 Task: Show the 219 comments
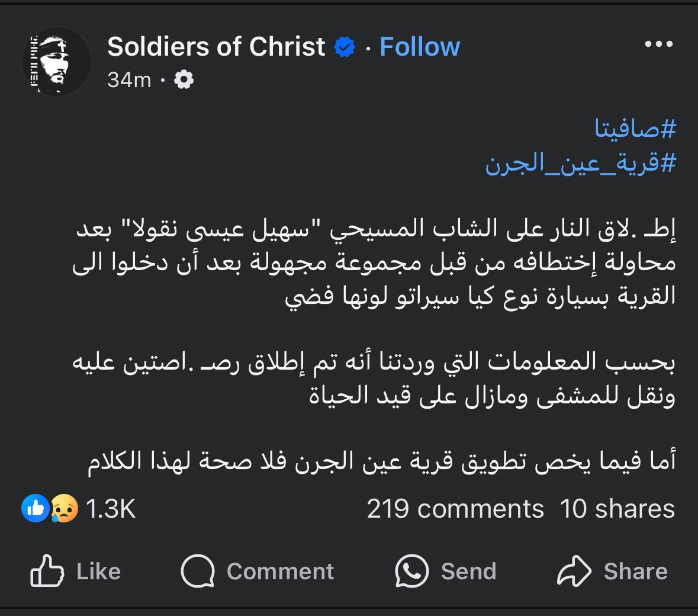pyautogui.click(x=455, y=509)
